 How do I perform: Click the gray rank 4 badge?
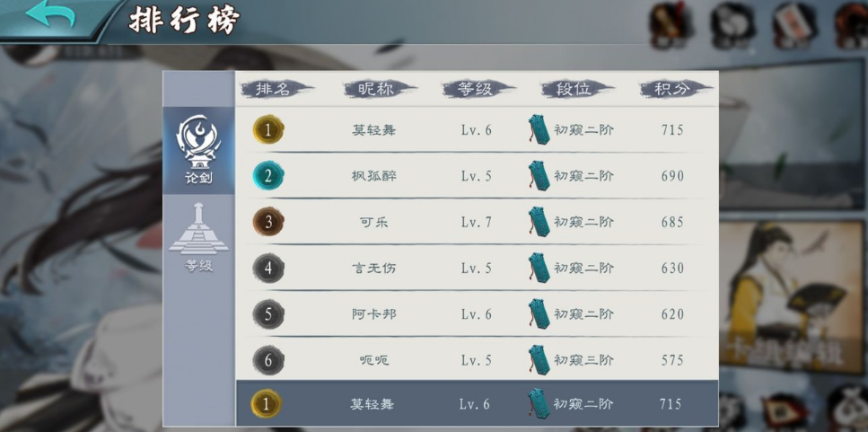pyautogui.click(x=268, y=268)
